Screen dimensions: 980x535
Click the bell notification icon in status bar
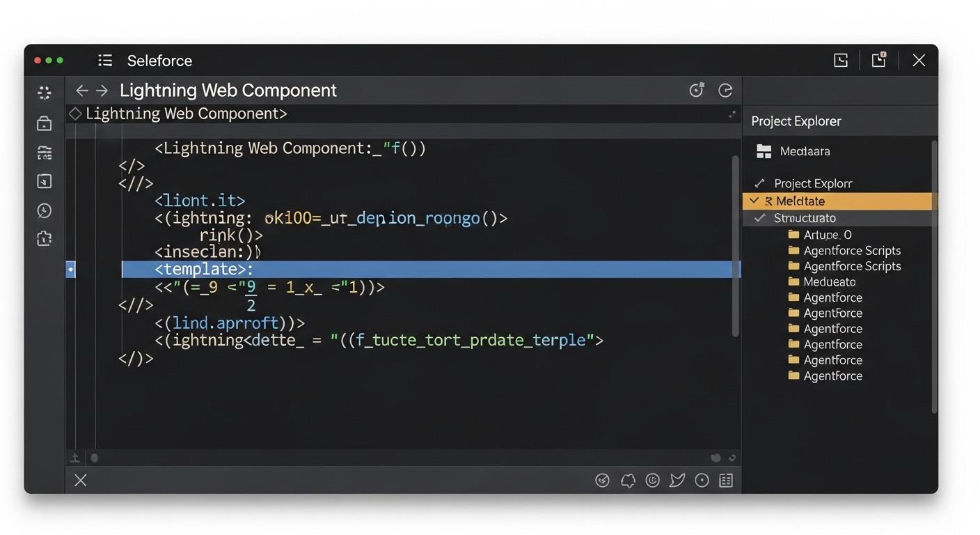click(x=628, y=480)
